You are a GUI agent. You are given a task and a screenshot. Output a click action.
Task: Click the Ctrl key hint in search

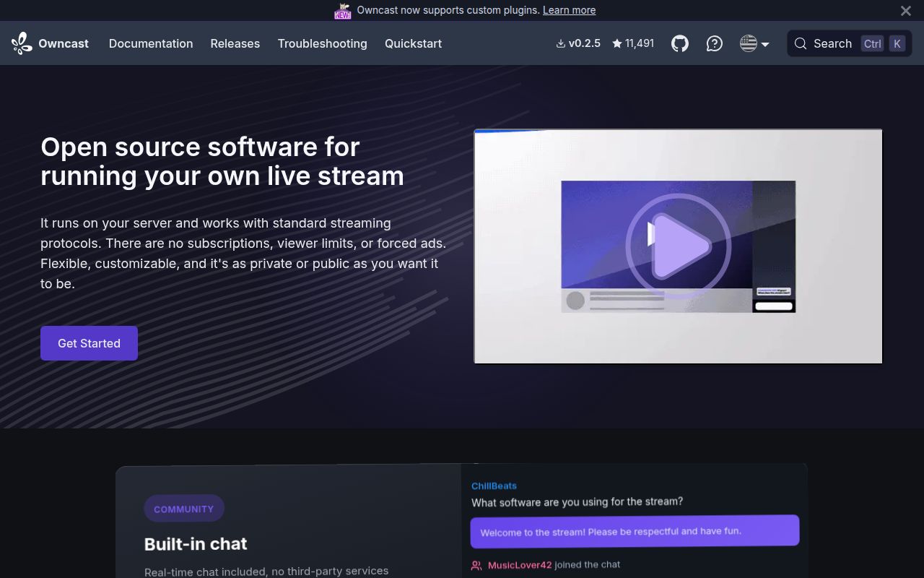(x=873, y=43)
